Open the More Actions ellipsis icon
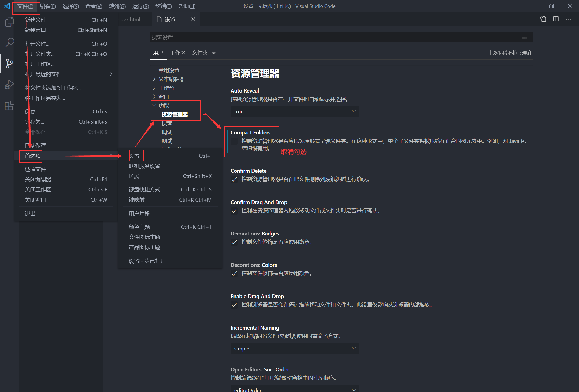Viewport: 579px width, 392px height. click(569, 19)
